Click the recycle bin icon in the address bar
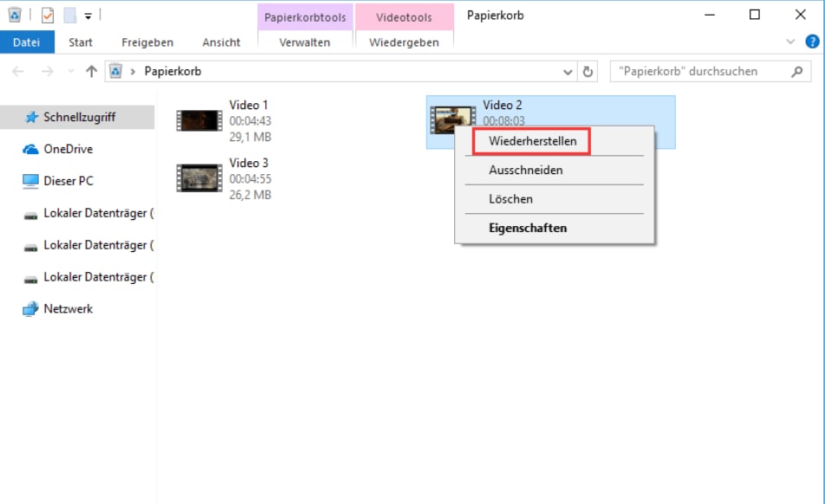Image resolution: width=825 pixels, height=504 pixels. pyautogui.click(x=116, y=71)
